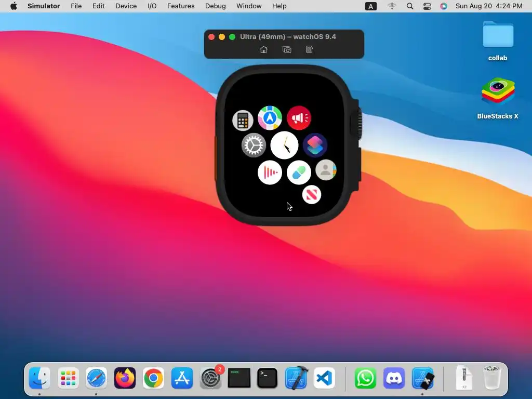Open Xcode from the Dock
532x399 pixels.
(x=296, y=377)
